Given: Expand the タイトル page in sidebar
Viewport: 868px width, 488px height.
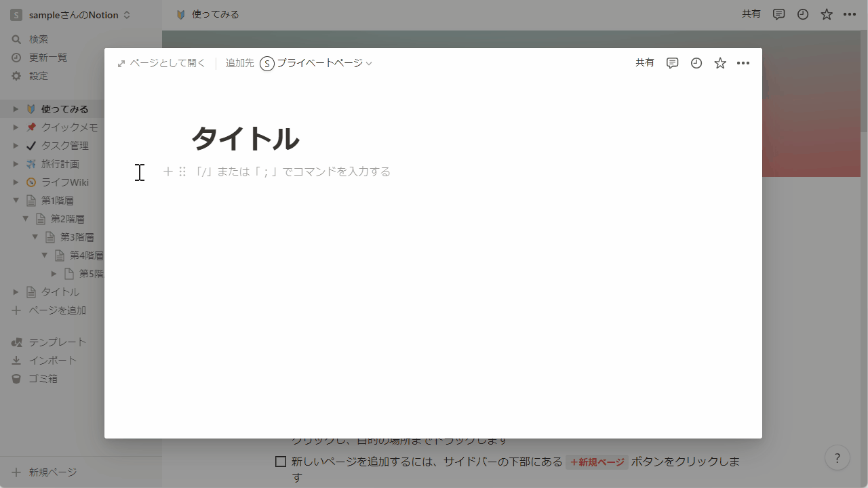Looking at the screenshot, I should (x=16, y=292).
